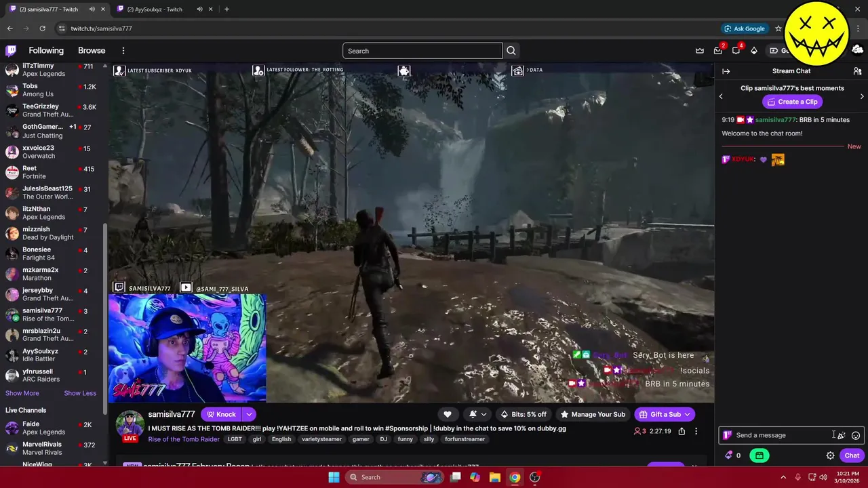Open the Twitch home logo

click(x=11, y=51)
